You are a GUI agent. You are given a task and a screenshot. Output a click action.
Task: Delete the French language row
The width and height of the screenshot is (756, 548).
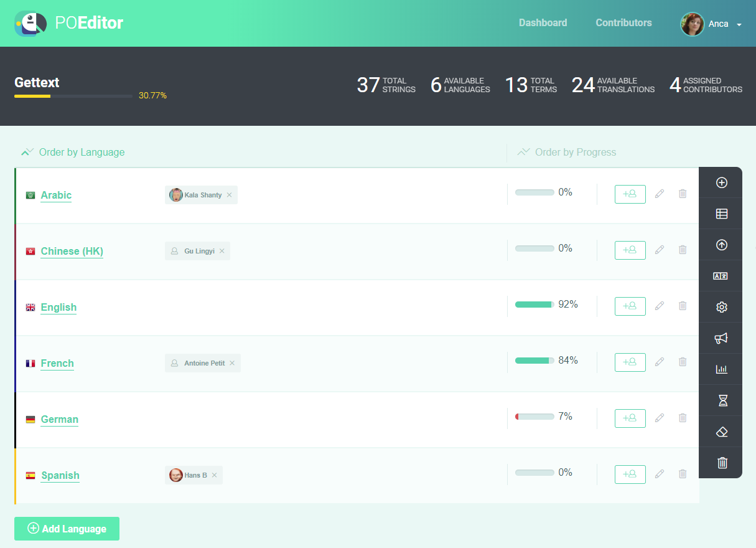683,362
